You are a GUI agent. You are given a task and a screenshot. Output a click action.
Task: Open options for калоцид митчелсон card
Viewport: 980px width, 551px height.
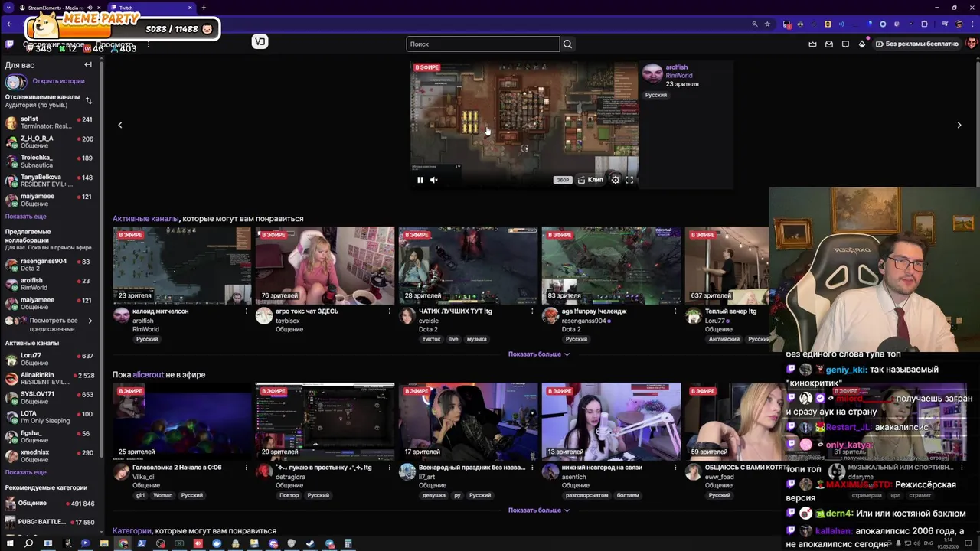246,311
